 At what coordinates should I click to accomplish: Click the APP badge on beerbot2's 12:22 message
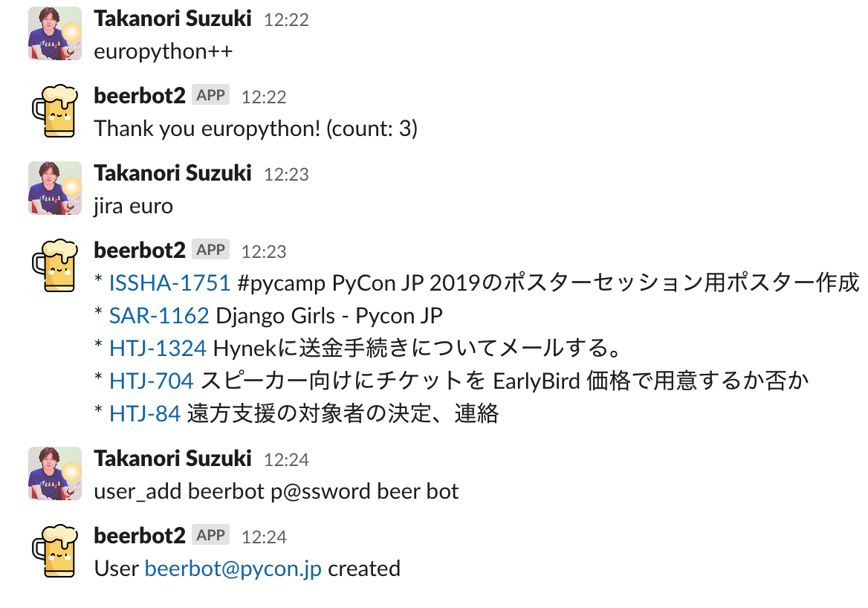211,95
